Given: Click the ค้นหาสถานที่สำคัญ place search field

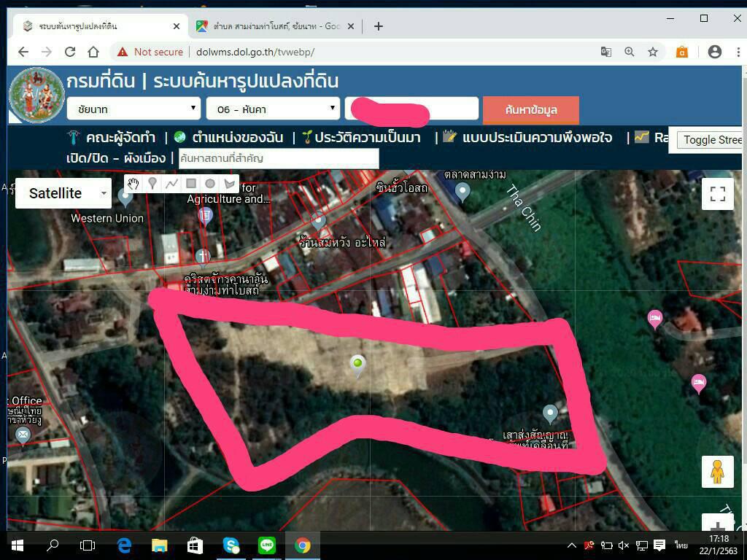Looking at the screenshot, I should click(x=278, y=158).
